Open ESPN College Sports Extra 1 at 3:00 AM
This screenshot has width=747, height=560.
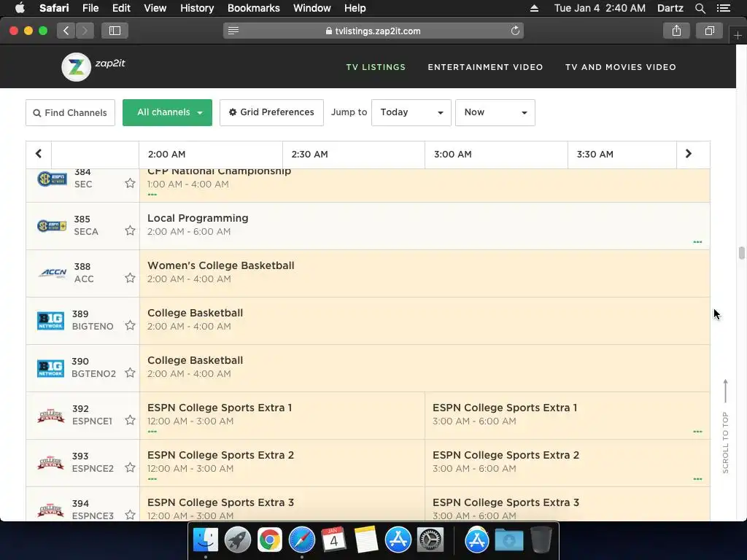[567, 416]
